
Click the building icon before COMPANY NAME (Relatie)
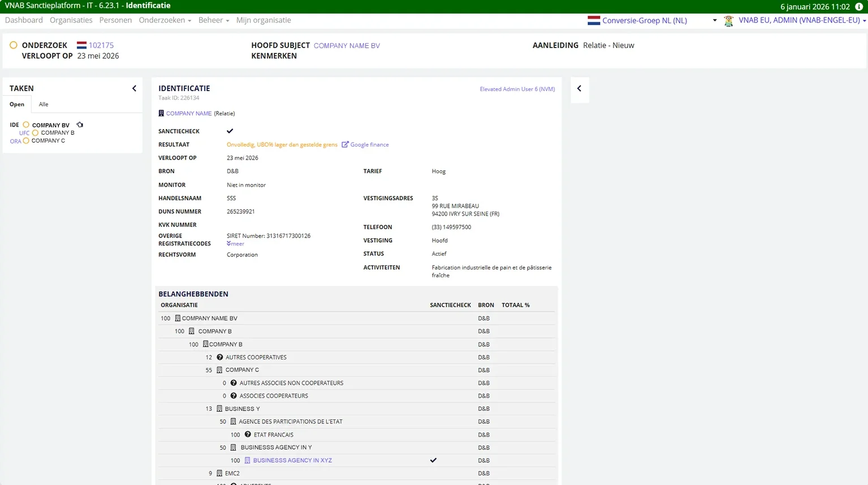pos(161,114)
